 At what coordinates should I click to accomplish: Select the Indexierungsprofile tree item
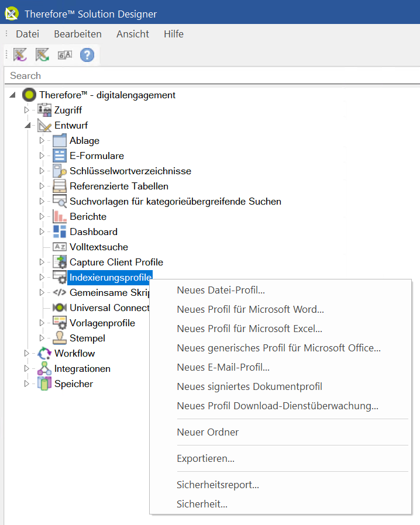pos(110,278)
